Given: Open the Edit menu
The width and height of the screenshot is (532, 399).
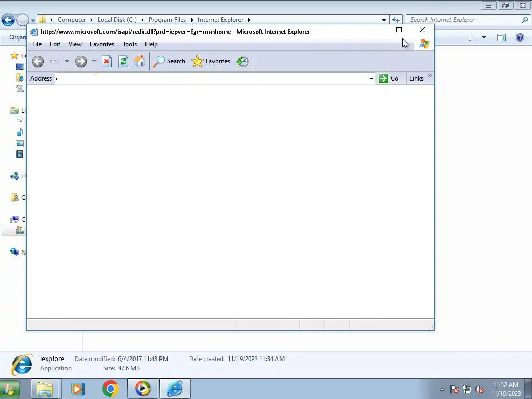Looking at the screenshot, I should click(x=55, y=44).
